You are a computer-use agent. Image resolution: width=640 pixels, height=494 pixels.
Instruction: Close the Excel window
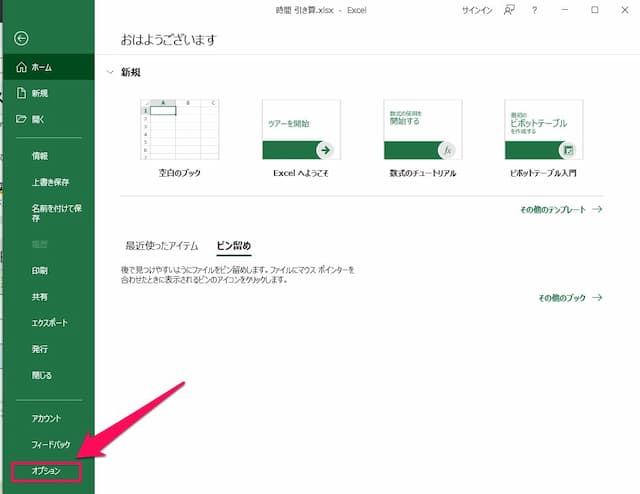point(625,10)
